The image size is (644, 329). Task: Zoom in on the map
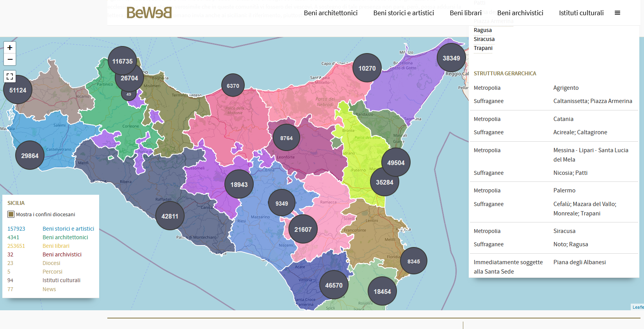[10, 48]
